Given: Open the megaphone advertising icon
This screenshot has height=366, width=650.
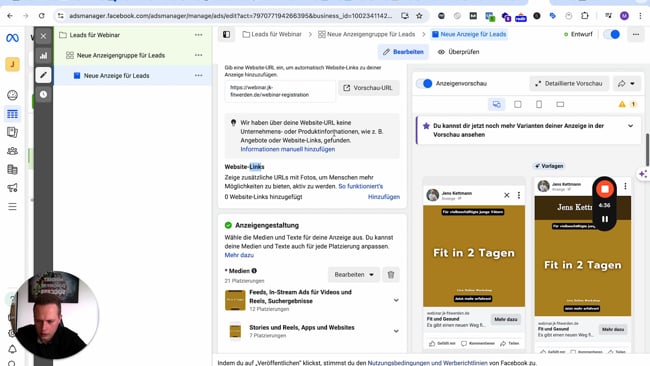Looking at the screenshot, I should point(12,187).
